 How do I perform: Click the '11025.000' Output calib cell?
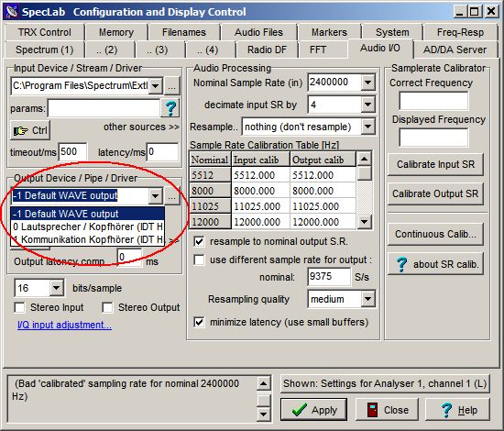coord(323,206)
